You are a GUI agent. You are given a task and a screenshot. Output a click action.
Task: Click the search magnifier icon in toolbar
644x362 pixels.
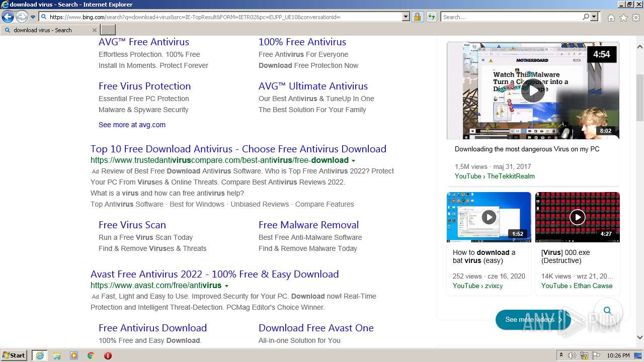(x=586, y=17)
